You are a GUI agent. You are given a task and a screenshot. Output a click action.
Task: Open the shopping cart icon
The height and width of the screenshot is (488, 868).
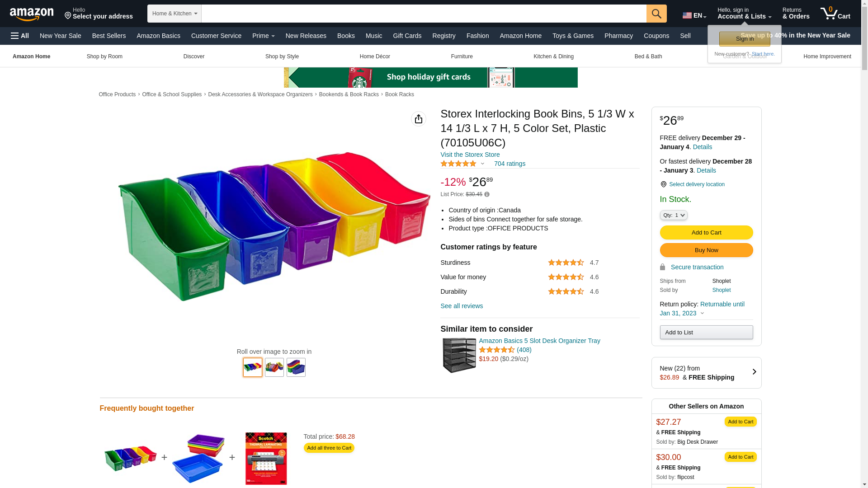pyautogui.click(x=835, y=14)
